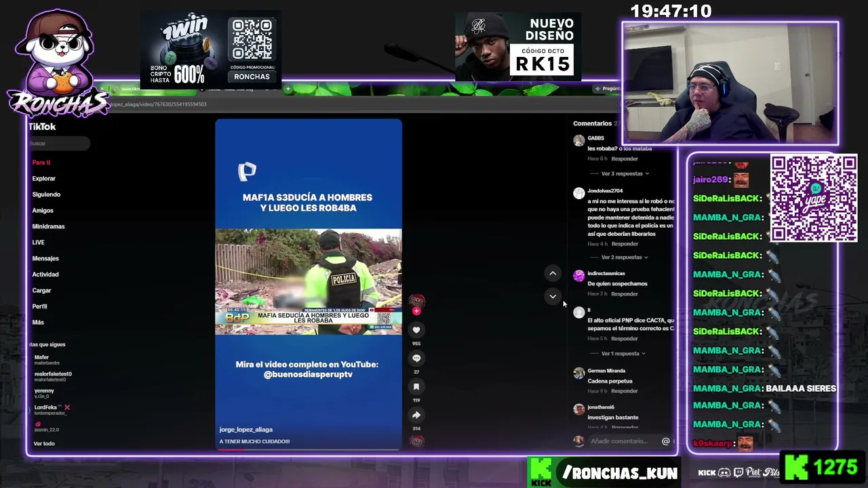Click the TikTok logo
The image size is (868, 488).
tap(42, 127)
